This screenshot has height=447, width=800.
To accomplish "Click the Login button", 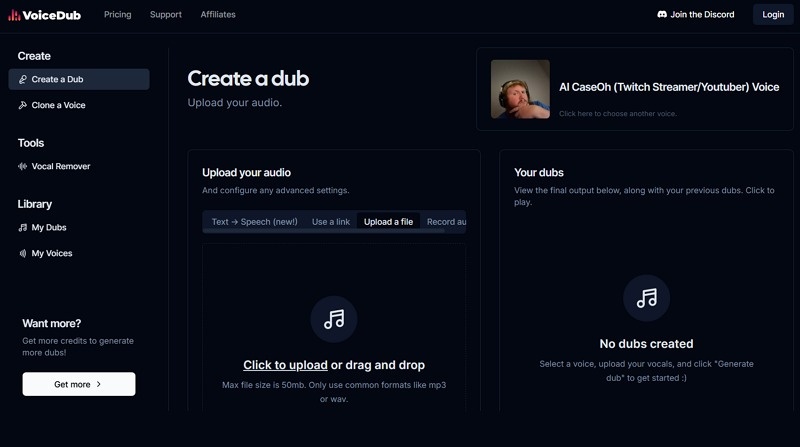I will (773, 14).
